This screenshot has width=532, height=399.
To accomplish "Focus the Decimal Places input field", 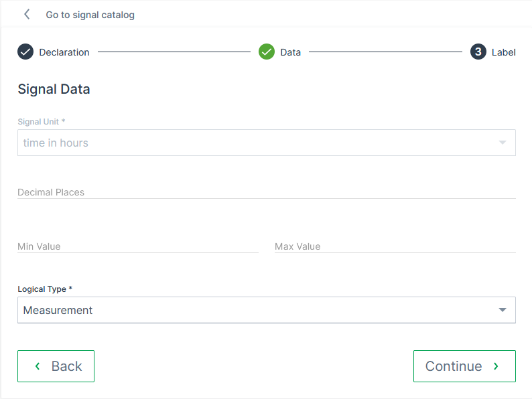I will pos(266,192).
